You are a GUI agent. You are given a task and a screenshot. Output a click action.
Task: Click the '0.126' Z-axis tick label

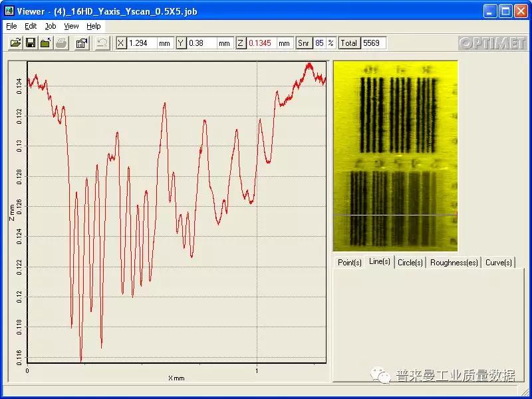click(19, 207)
